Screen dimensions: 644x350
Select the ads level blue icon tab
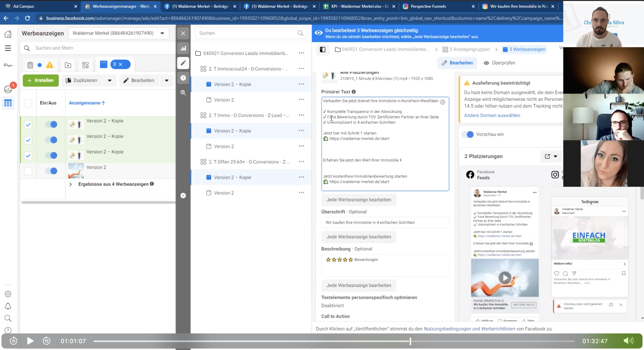click(x=104, y=65)
